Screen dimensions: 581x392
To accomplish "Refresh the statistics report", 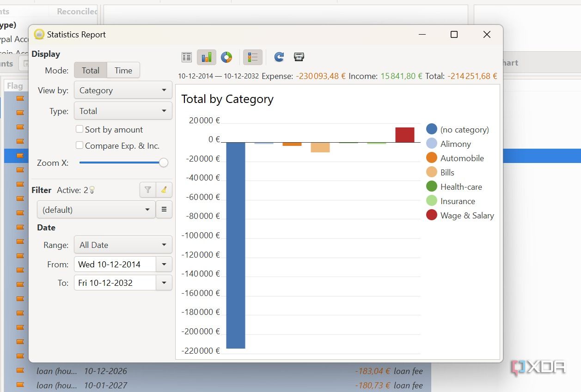I will [279, 57].
